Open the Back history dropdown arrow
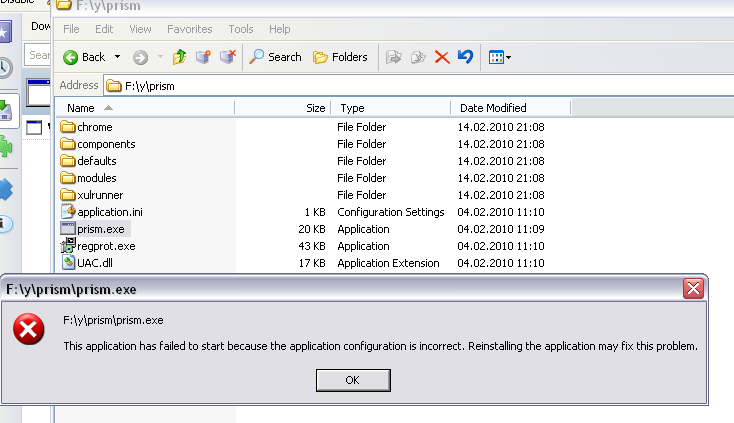This screenshot has height=423, width=734. (x=117, y=57)
